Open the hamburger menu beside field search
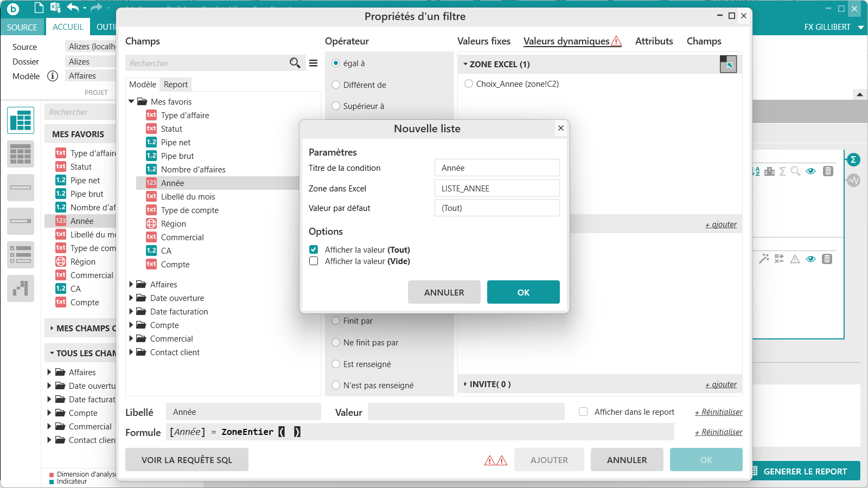Viewport: 868px width, 488px height. pyautogui.click(x=313, y=63)
